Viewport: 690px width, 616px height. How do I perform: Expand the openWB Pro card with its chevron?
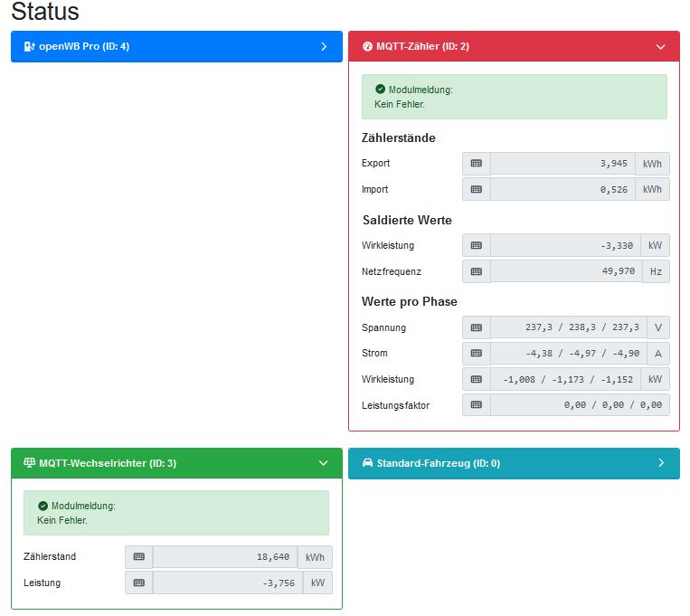pos(324,46)
